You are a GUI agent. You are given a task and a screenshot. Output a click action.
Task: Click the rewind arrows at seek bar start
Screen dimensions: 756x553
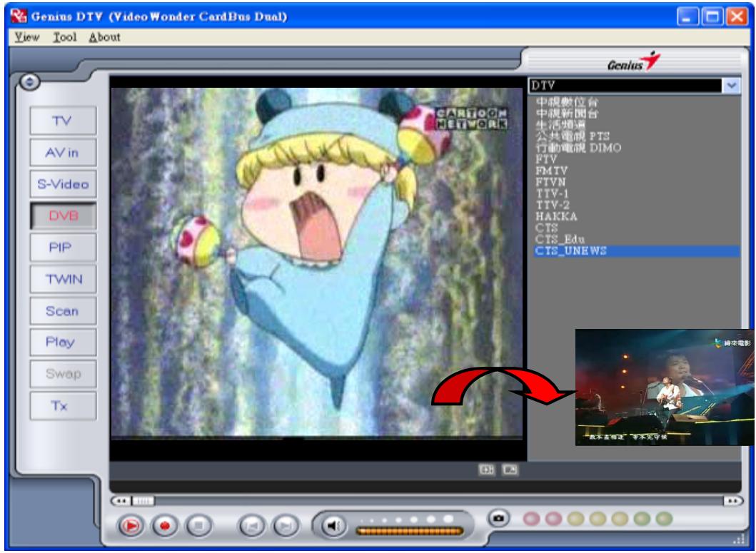pos(121,501)
